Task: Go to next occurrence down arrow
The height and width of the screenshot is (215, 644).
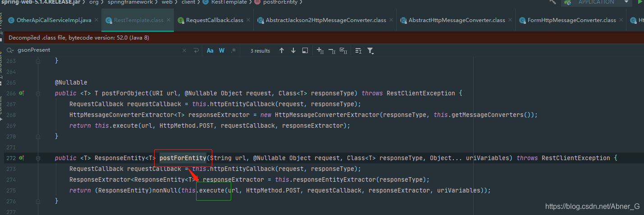Action: (x=293, y=51)
